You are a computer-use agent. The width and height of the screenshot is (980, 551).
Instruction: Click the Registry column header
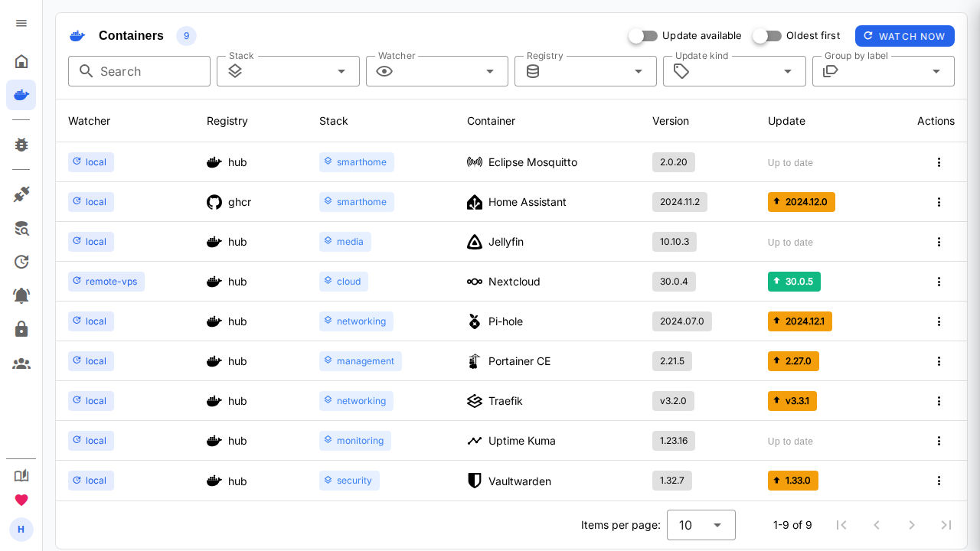tap(227, 121)
